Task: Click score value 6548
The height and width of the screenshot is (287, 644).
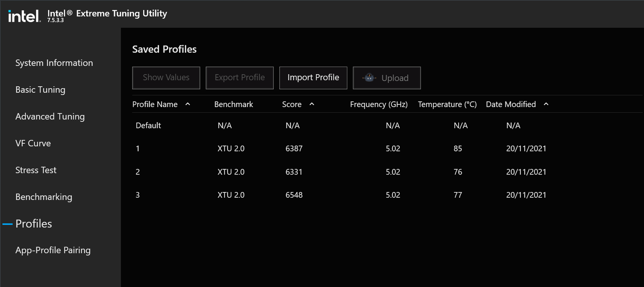Action: coord(294,195)
